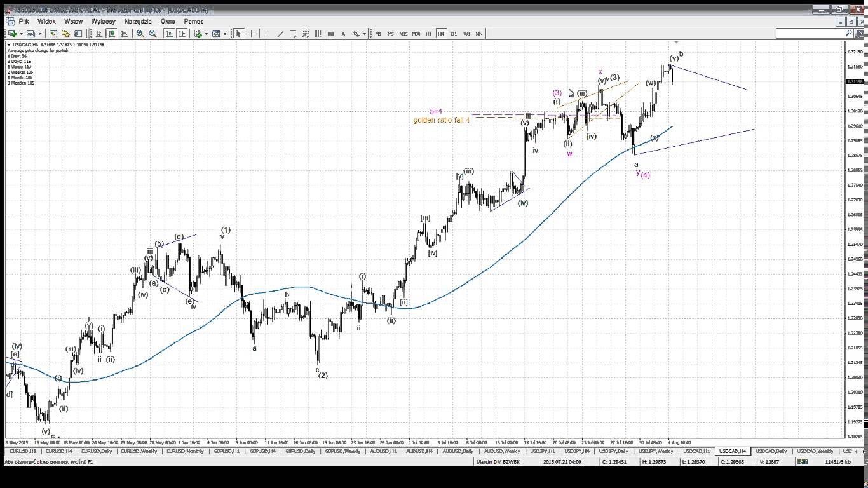Expand the new chart dropdown arrow

coord(21,34)
